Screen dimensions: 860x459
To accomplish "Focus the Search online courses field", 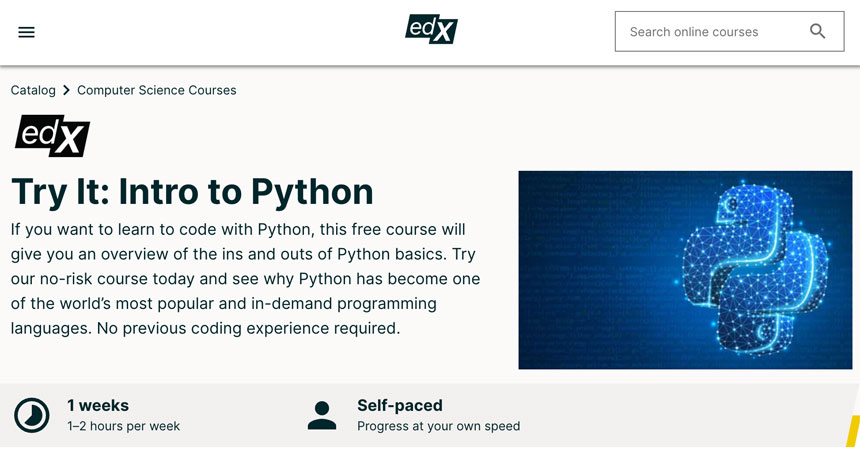I will (x=712, y=32).
